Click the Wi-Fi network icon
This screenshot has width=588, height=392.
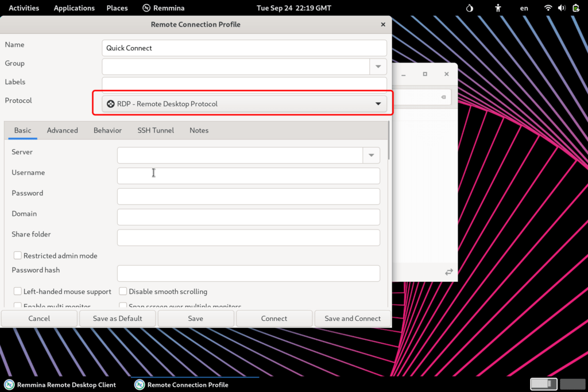[548, 8]
